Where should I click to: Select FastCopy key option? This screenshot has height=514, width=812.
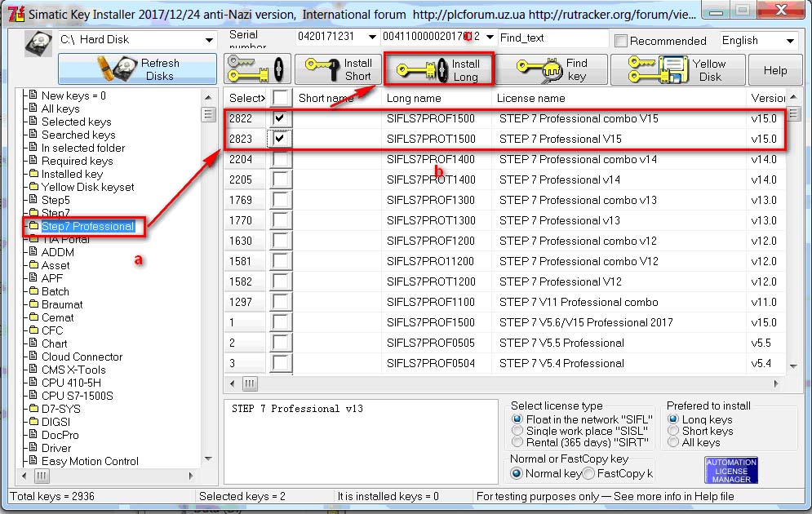[589, 473]
